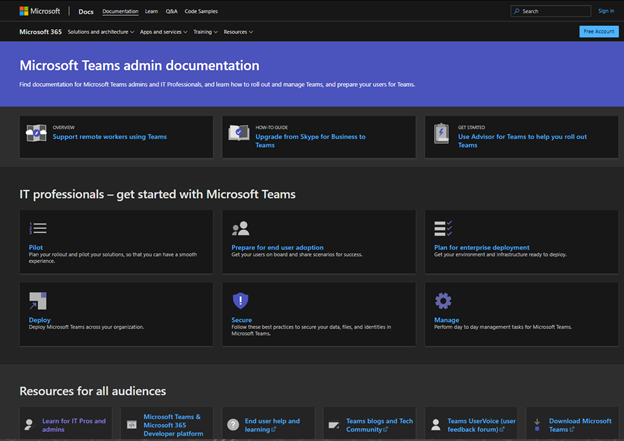Open the Deploy link

pyautogui.click(x=40, y=320)
